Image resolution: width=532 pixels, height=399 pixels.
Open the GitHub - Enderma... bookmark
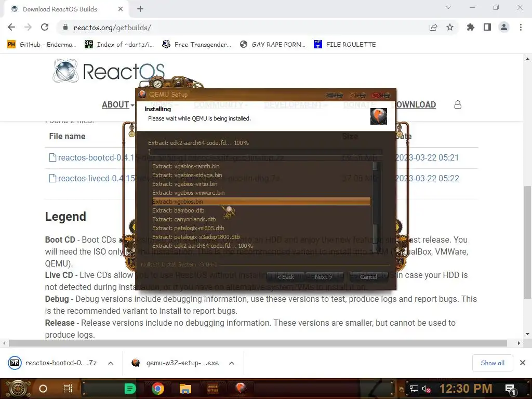42,45
